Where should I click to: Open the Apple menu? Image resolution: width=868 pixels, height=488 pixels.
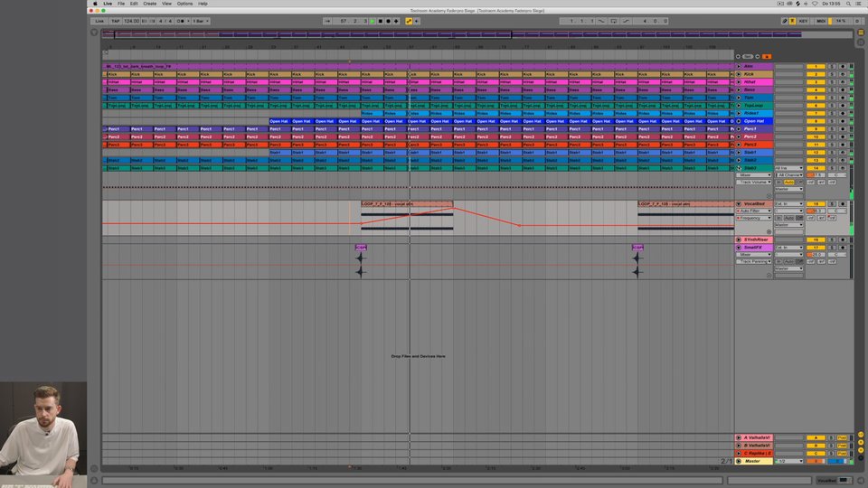[x=95, y=4]
